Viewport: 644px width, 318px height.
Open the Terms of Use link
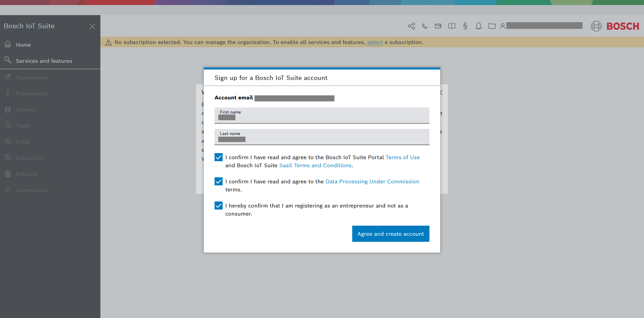[x=403, y=157]
